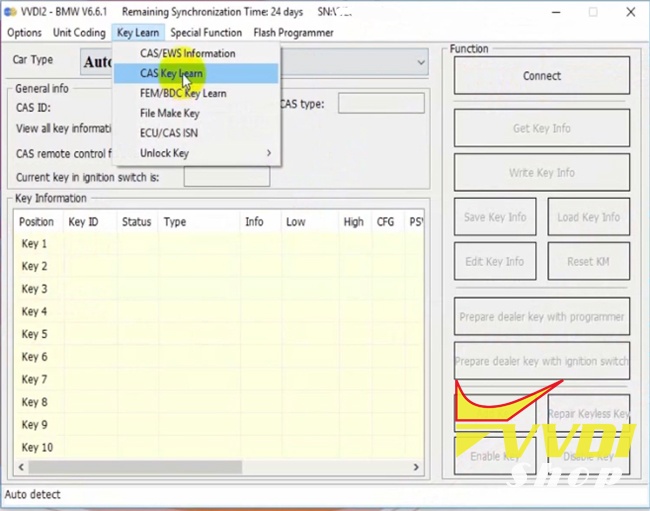Click inside the CAS type field

381,103
